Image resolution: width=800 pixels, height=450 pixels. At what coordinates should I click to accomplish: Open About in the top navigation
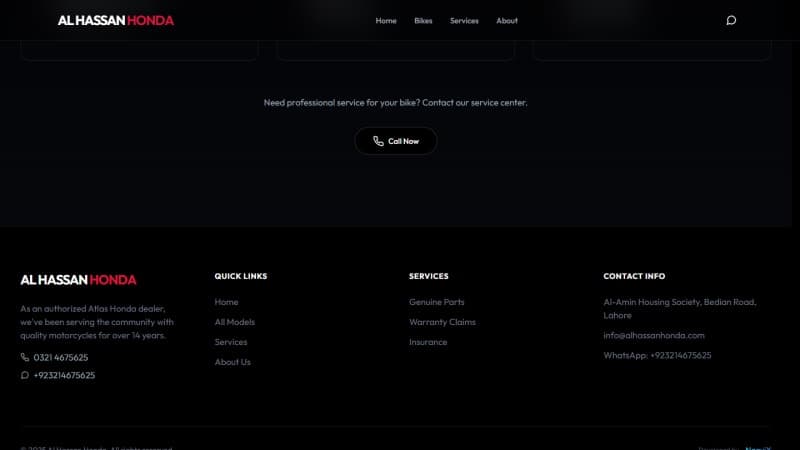pyautogui.click(x=507, y=21)
